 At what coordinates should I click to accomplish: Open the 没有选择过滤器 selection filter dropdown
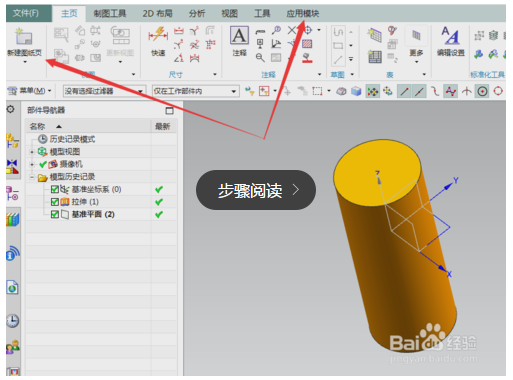pos(104,91)
